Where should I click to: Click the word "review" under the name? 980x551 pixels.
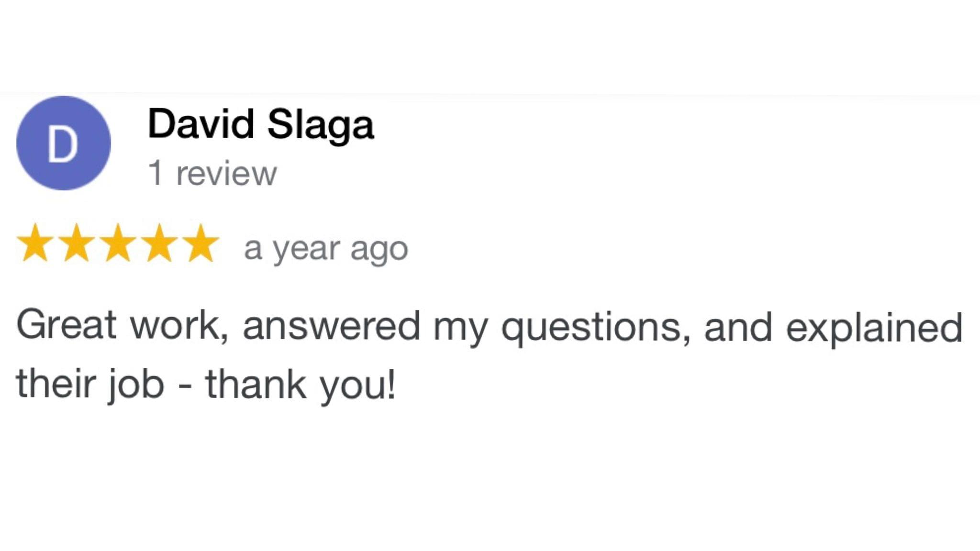point(226,173)
